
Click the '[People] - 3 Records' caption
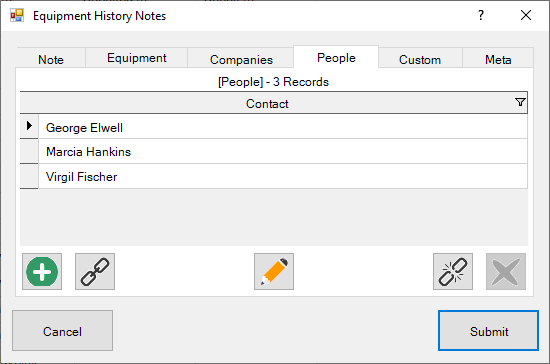(x=273, y=82)
